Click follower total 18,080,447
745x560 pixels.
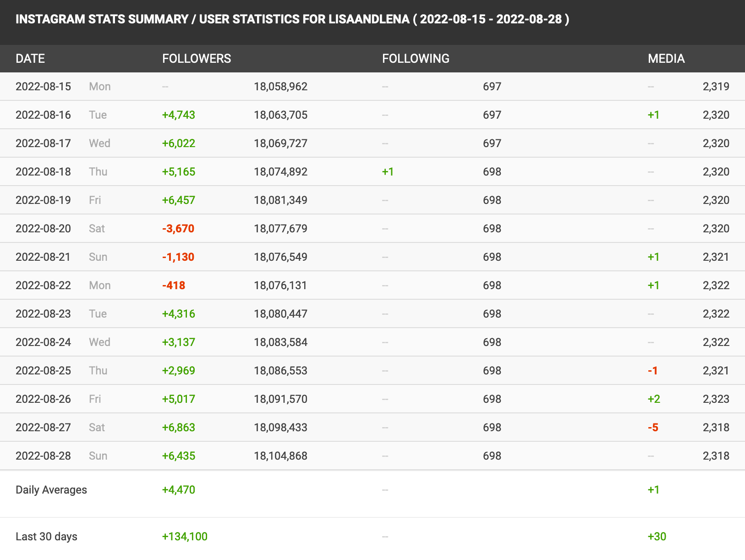pyautogui.click(x=281, y=314)
